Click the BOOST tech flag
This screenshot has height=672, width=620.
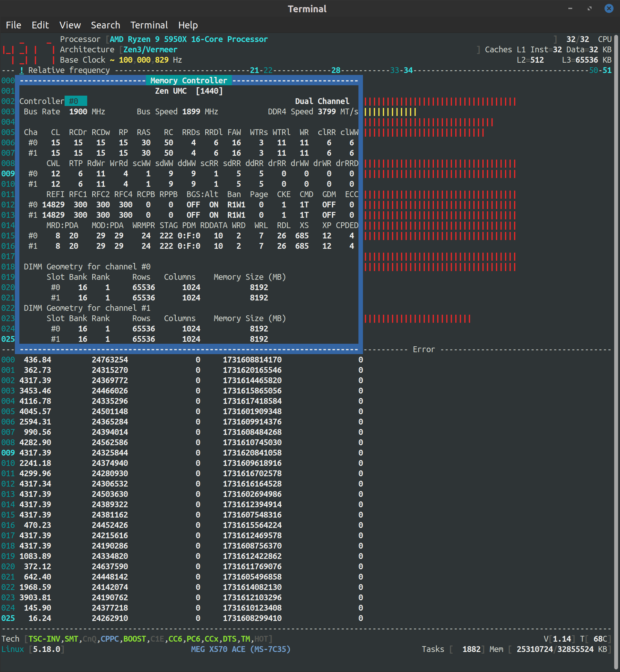pyautogui.click(x=135, y=639)
